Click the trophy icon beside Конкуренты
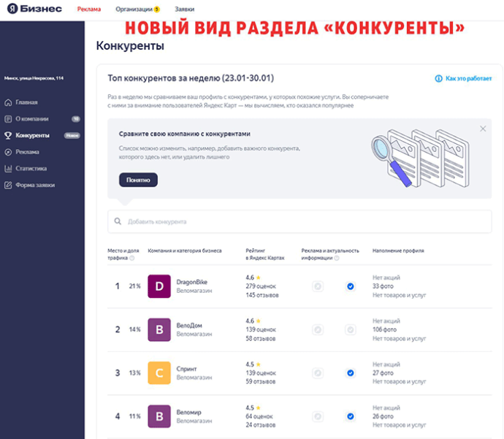Image resolution: width=504 pixels, height=439 pixels. (x=8, y=135)
